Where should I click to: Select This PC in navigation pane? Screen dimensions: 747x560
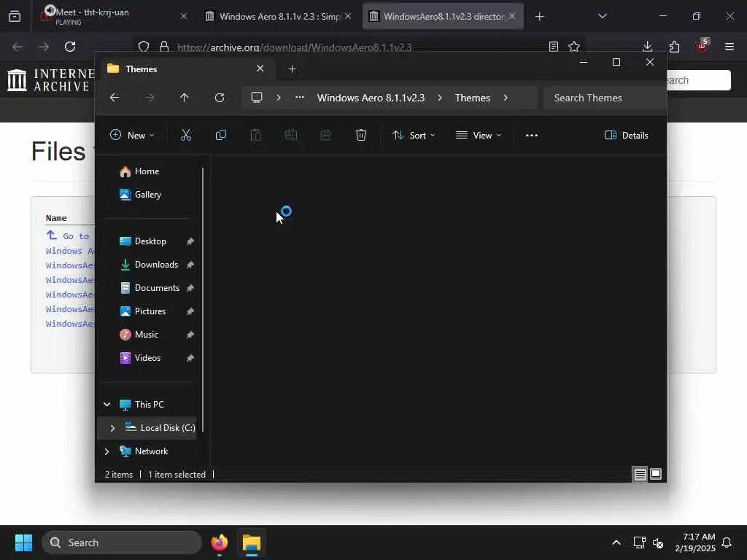click(x=149, y=404)
